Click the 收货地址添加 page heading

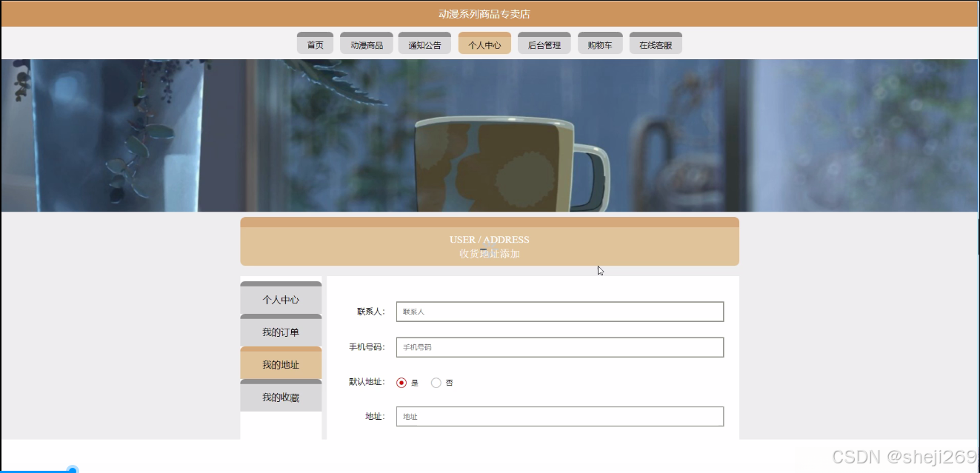[x=489, y=253]
